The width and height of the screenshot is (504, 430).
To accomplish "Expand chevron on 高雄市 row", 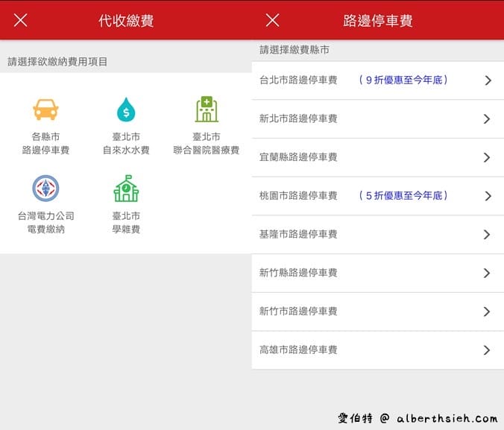I will pyautogui.click(x=488, y=350).
